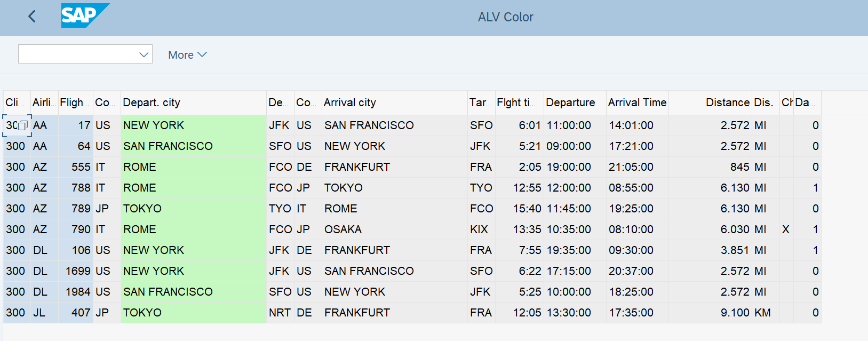Click inside the command input field
868x341 pixels.
77,54
